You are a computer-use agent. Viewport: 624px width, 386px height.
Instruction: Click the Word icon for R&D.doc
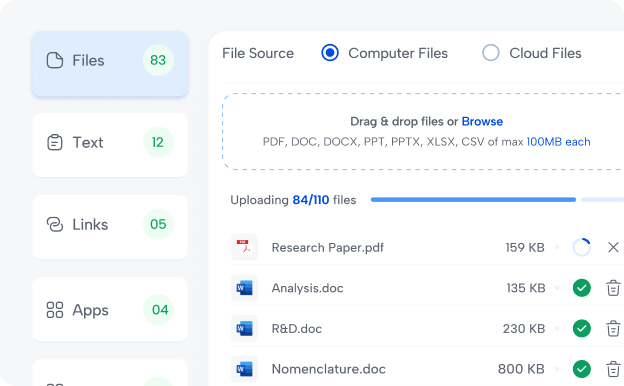coord(244,328)
